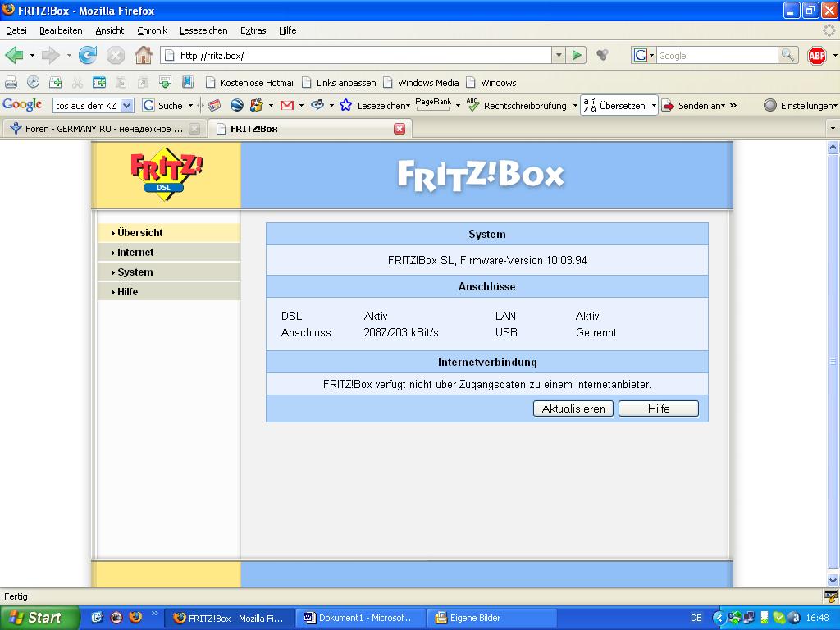840x630 pixels.
Task: Switch to the Dokument1 - Microsoft Word taskbar item
Action: coord(362,618)
